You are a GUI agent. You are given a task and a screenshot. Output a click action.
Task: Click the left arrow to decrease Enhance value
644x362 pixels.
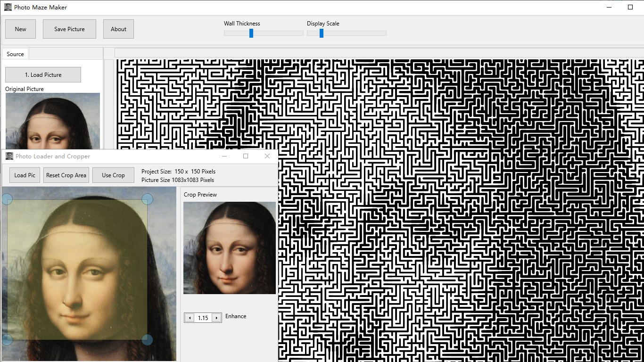pos(190,318)
